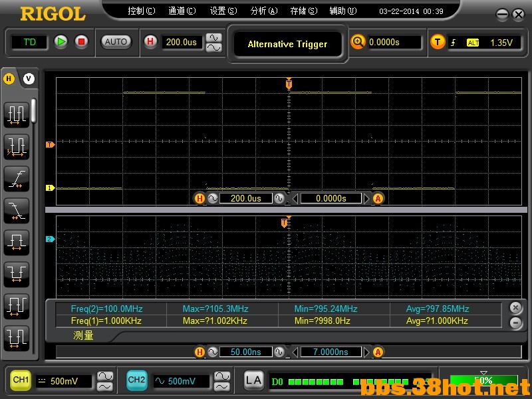Toggle the LA logic analyzer button

point(253,380)
